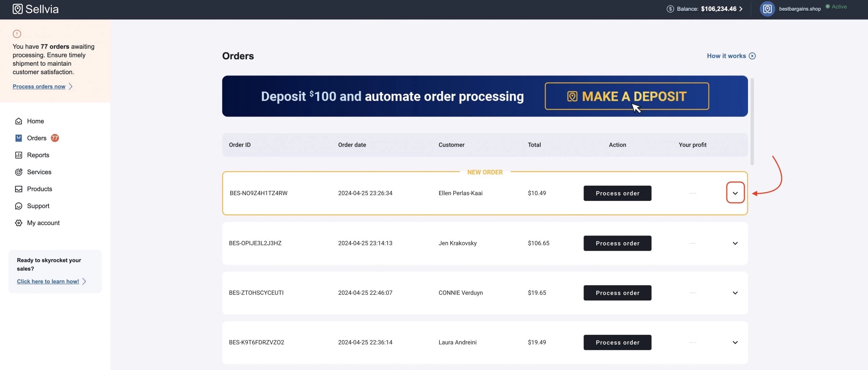Image resolution: width=868 pixels, height=370 pixels.
Task: Click the Services target icon
Action: 19,172
